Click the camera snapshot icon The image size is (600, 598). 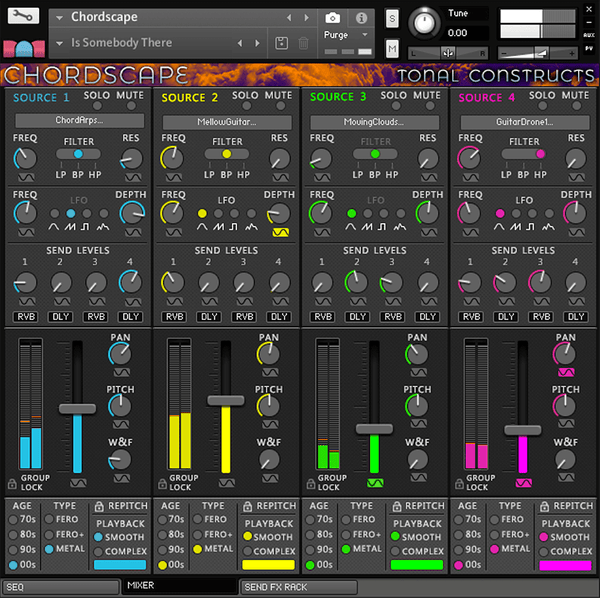[x=333, y=18]
